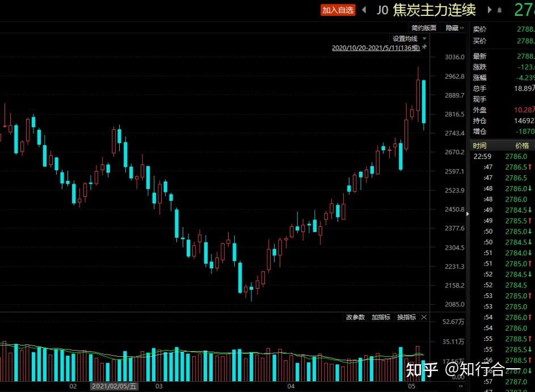Switch to previous contract with left arrow
Image resolution: width=535 pixels, height=392 pixels.
click(x=364, y=10)
